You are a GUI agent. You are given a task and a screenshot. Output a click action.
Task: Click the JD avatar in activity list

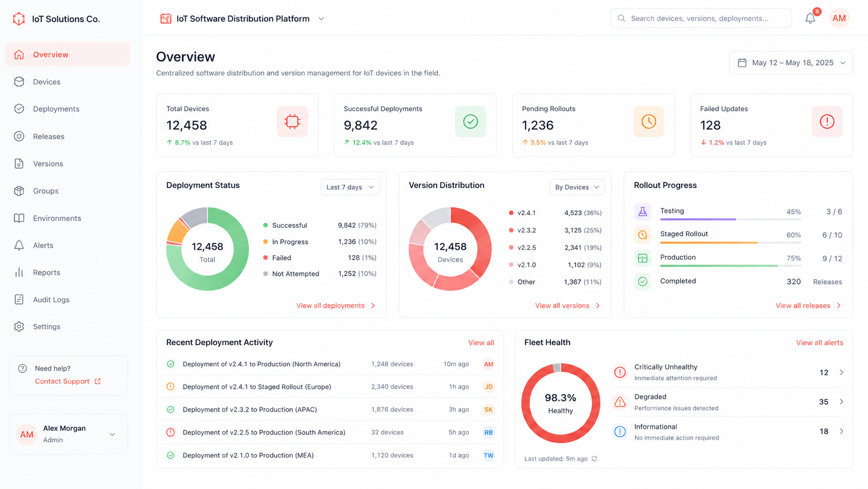pyautogui.click(x=489, y=387)
